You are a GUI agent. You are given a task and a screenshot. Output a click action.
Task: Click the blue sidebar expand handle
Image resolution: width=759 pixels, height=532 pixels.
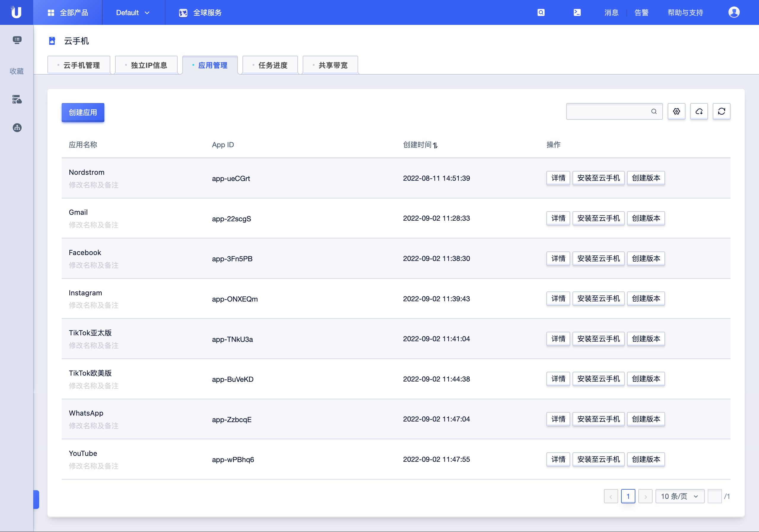36,500
